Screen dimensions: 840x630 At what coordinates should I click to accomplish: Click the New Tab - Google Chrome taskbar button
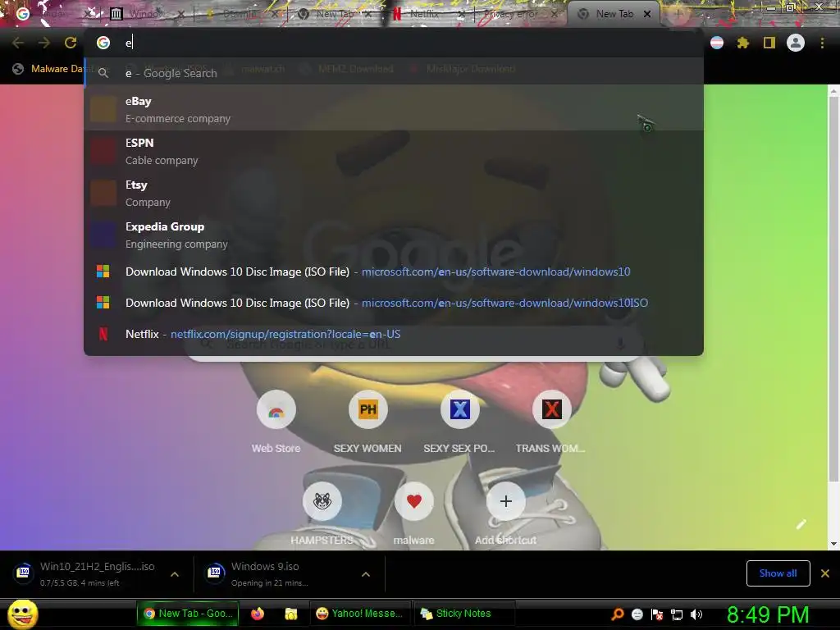coord(188,614)
